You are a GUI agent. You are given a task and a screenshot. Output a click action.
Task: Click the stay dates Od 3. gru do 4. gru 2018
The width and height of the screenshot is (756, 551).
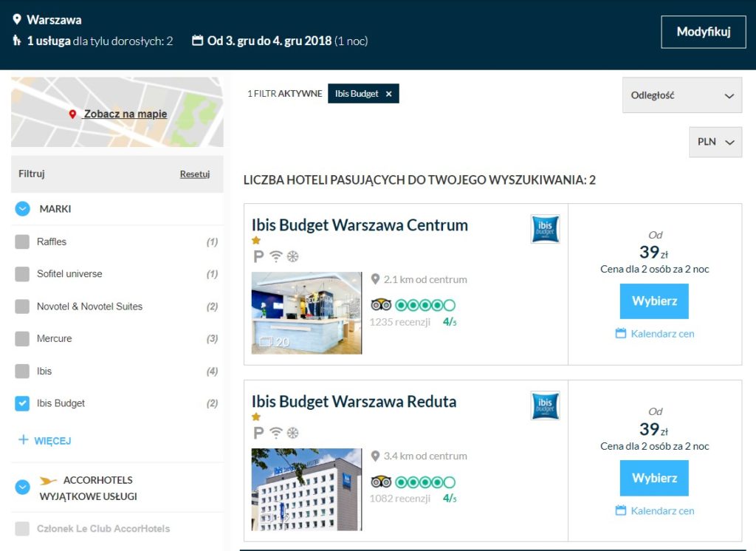coord(269,41)
